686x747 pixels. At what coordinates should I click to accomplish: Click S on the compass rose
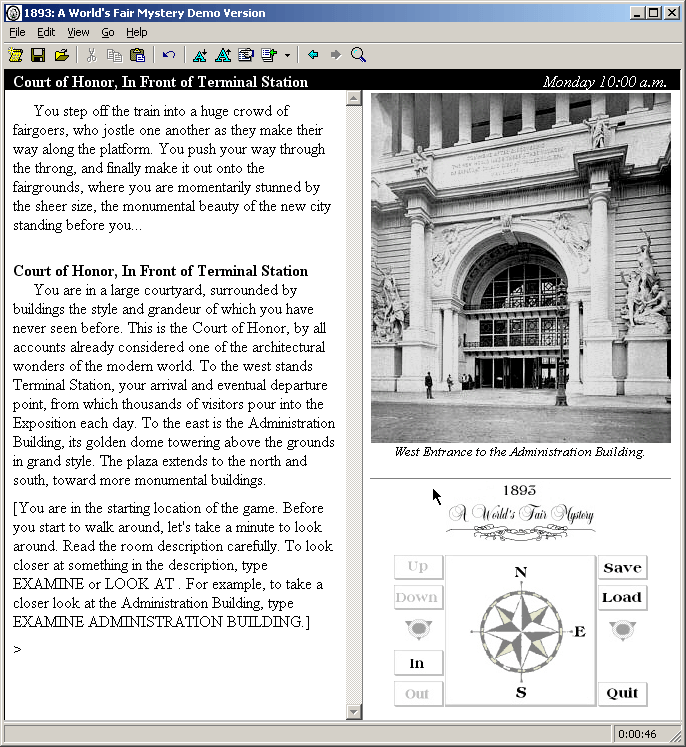point(521,692)
